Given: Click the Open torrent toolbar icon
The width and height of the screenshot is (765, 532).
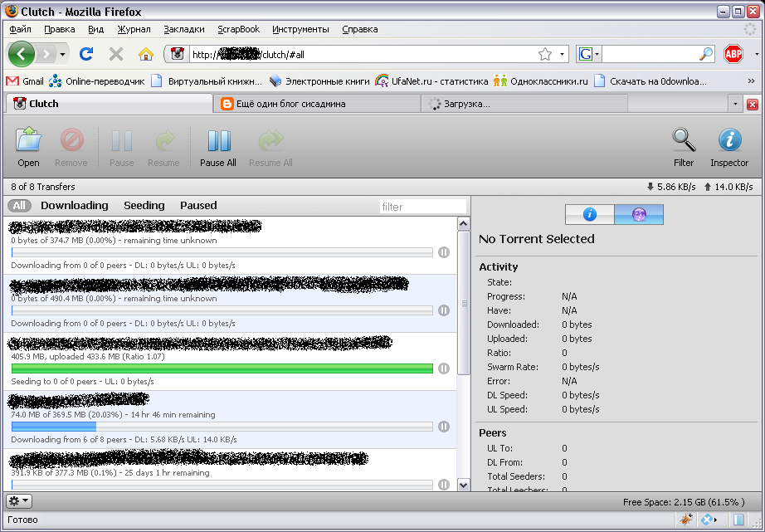Looking at the screenshot, I should (x=28, y=140).
